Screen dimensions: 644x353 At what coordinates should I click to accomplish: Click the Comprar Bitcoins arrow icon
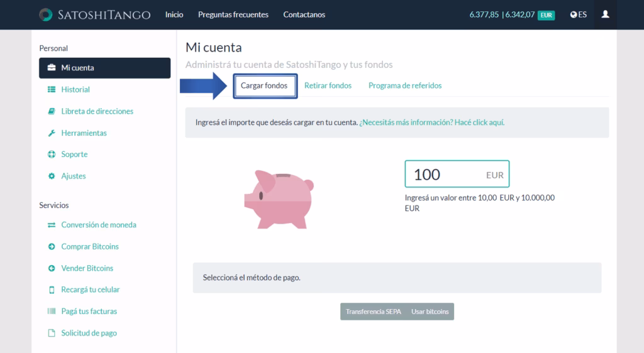pyautogui.click(x=52, y=247)
